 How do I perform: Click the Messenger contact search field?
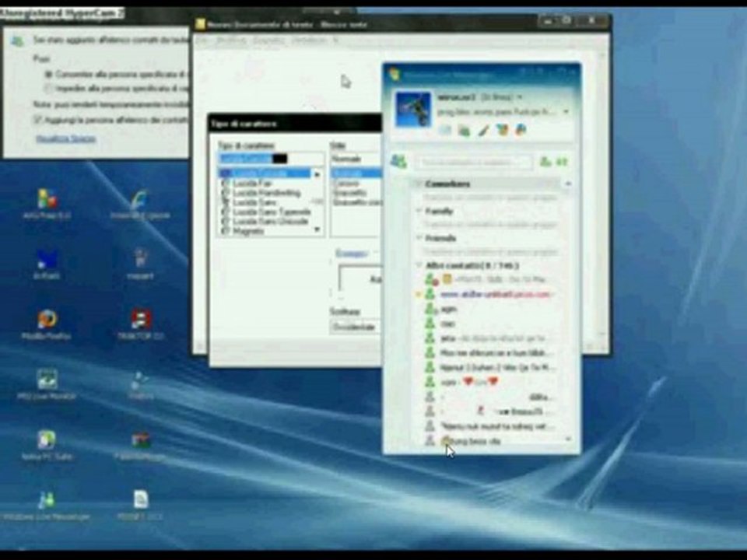point(473,163)
